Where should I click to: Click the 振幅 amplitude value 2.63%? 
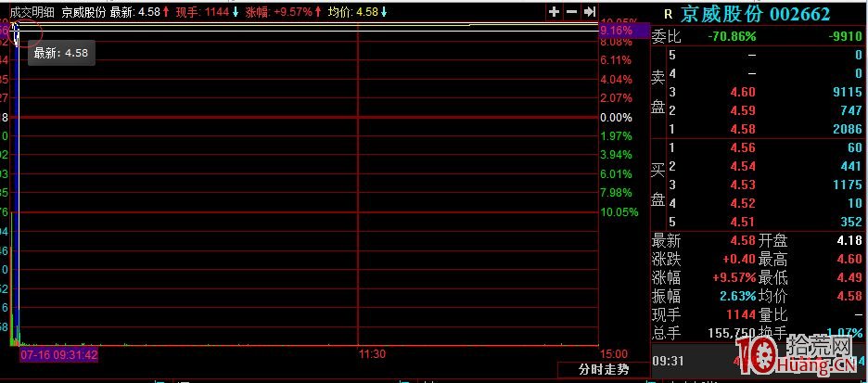(738, 296)
